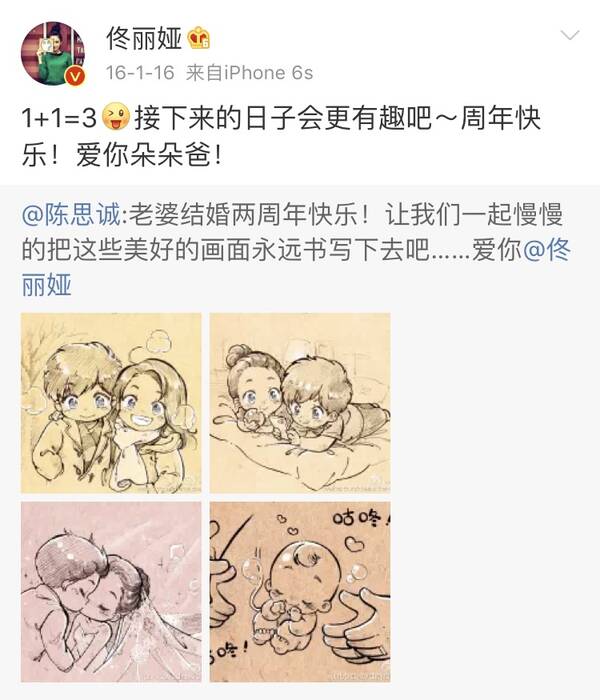Open 佟丽娅's profile avatar
600x700 pixels.
coord(53,54)
